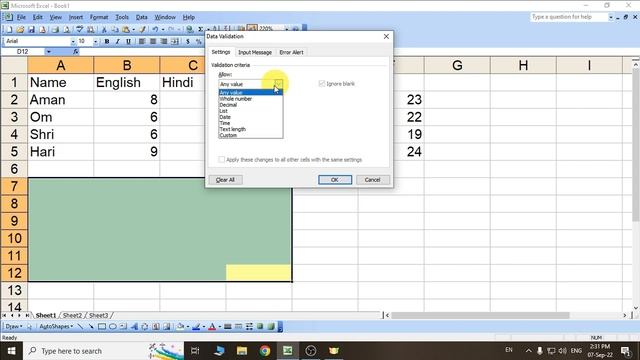Click the AutoSum sigma icon
The image size is (640, 360).
(x=200, y=29)
